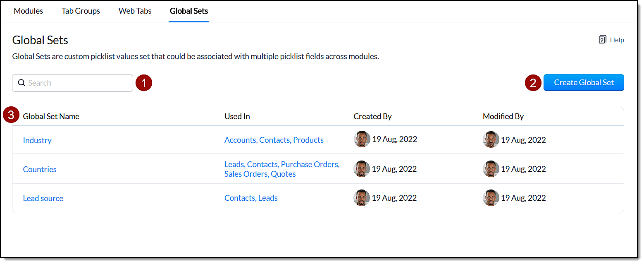
Task: Click the Lead source row modifier avatar
Action: tap(491, 198)
